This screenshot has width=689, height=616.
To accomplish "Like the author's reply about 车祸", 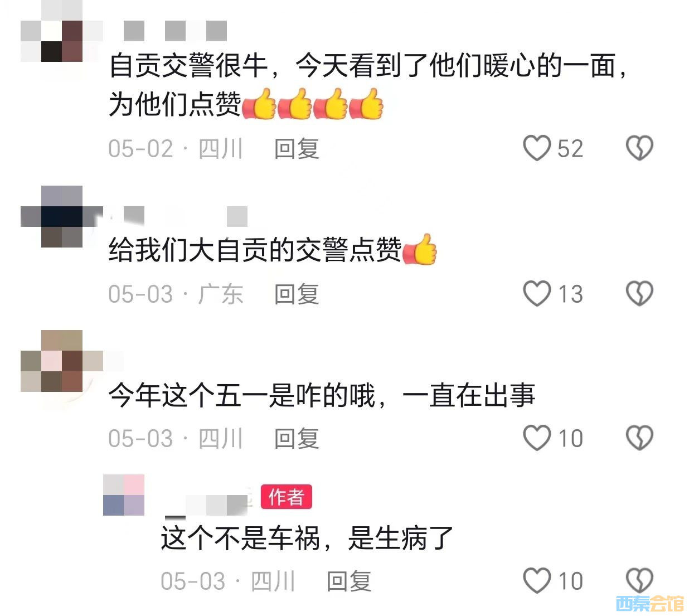I will pyautogui.click(x=537, y=581).
